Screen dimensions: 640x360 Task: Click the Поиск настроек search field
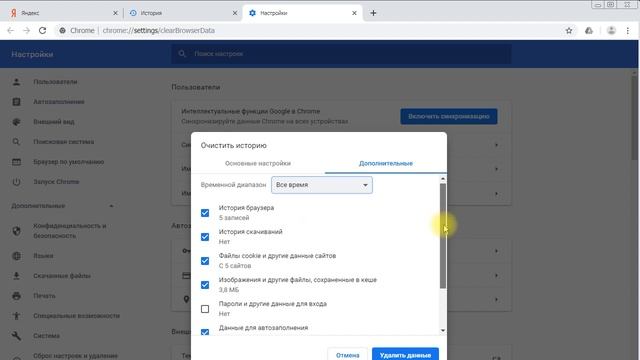pos(341,54)
